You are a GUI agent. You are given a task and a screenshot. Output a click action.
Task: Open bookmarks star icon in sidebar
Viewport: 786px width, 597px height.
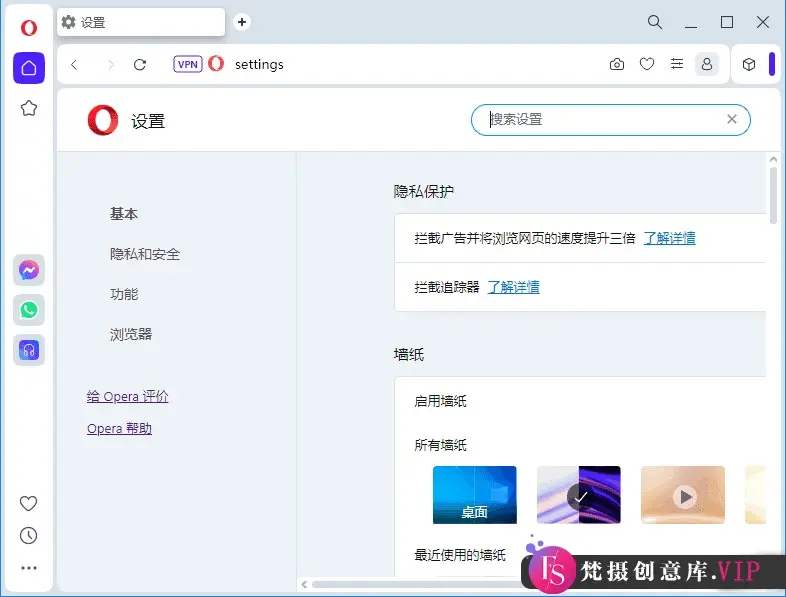(x=29, y=108)
